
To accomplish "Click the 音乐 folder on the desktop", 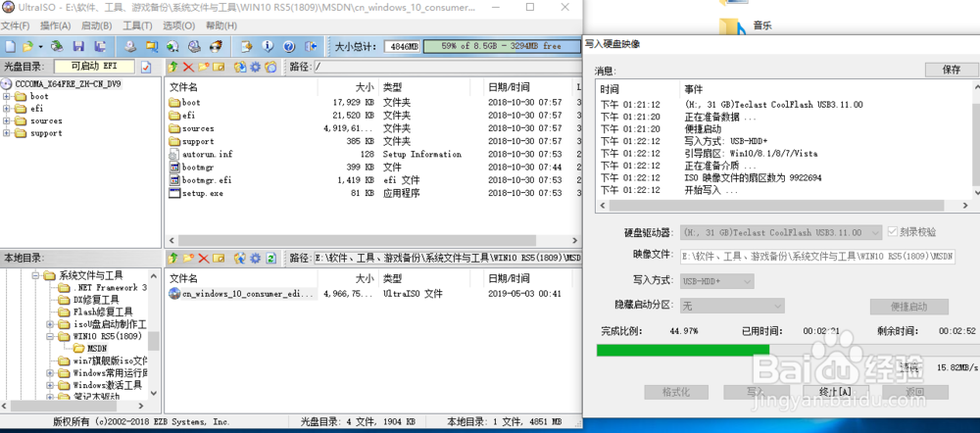I will pyautogui.click(x=747, y=26).
